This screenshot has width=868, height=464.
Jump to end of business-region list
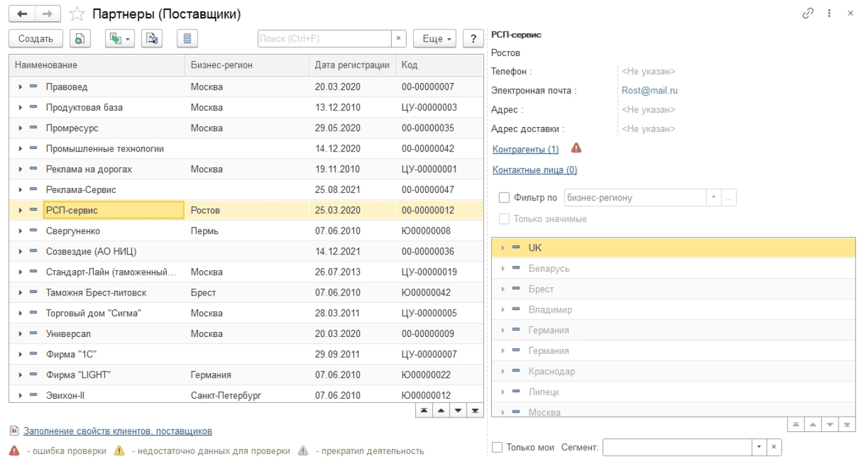coord(847,425)
